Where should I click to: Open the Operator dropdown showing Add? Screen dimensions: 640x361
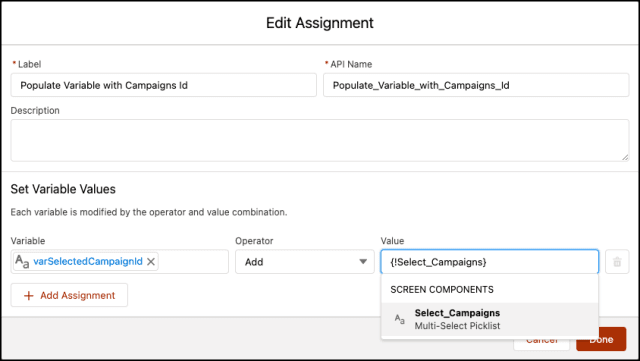tap(304, 262)
